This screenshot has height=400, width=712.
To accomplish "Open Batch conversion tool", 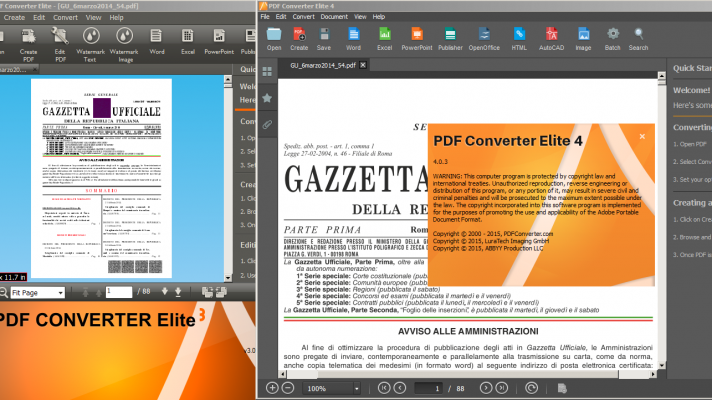I will (613, 39).
